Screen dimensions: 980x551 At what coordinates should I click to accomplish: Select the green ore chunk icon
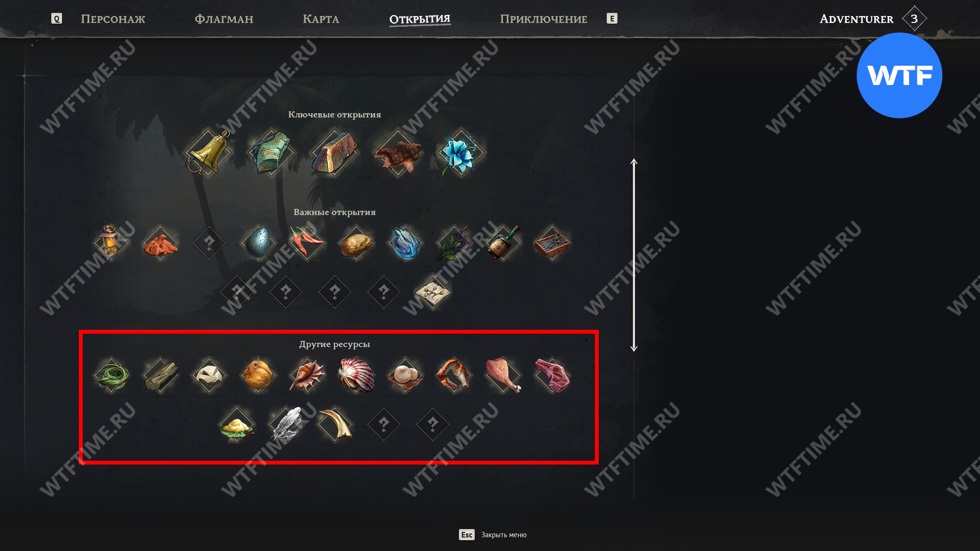click(x=271, y=152)
